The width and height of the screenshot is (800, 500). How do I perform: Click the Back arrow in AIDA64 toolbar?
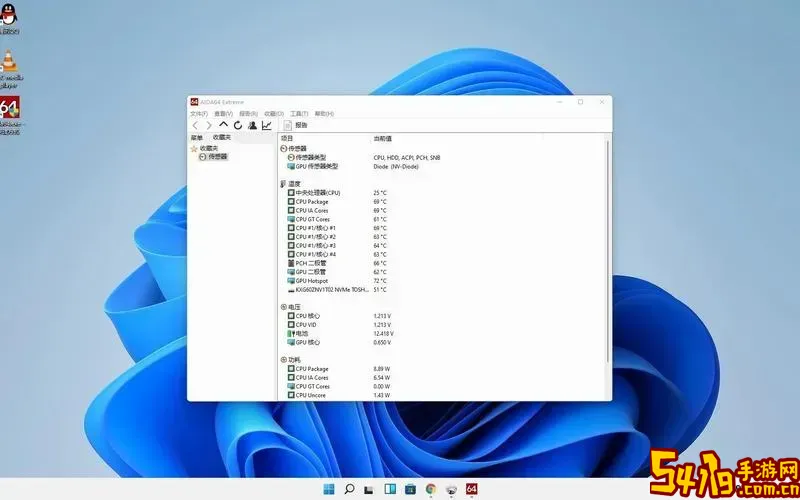pos(195,126)
